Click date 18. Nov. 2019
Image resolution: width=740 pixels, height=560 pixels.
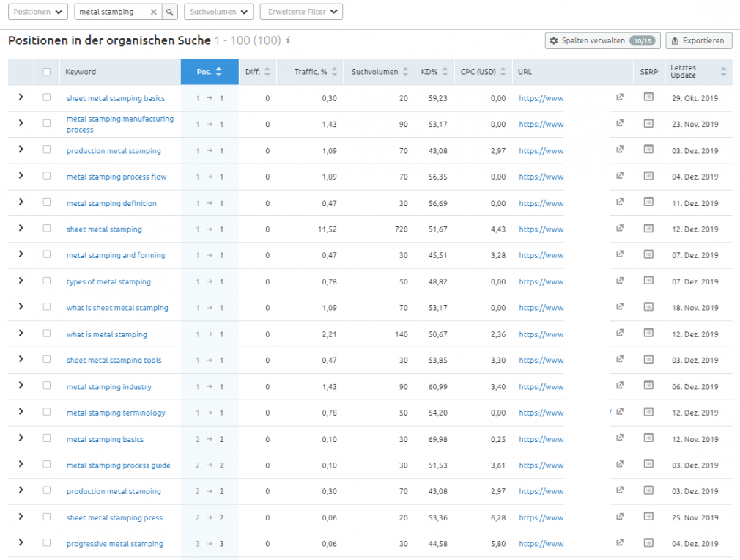coord(695,308)
